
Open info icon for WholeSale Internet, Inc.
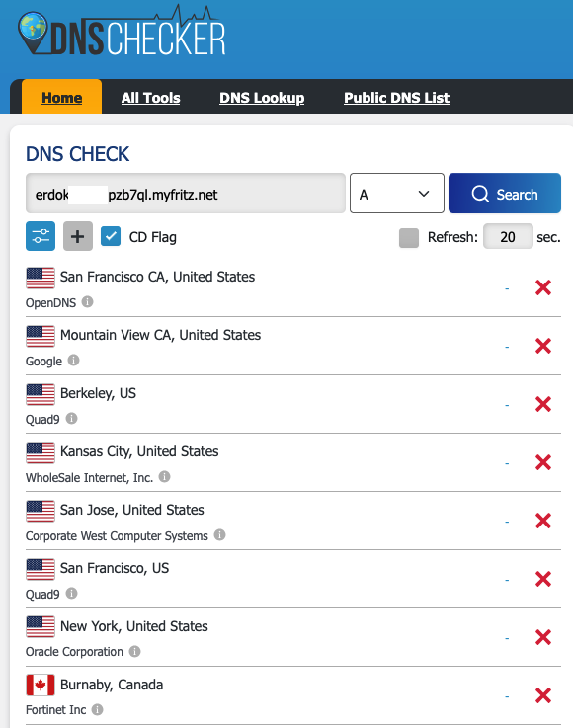click(164, 477)
